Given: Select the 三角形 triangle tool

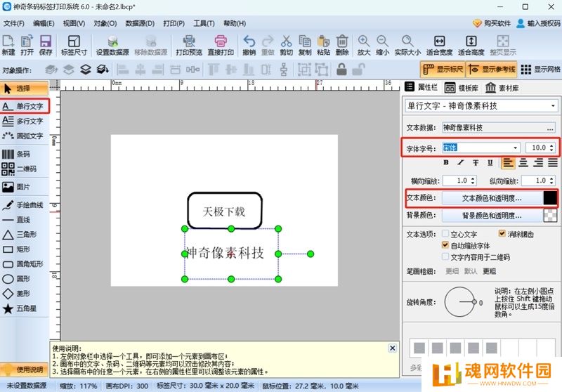Looking at the screenshot, I should [25, 235].
